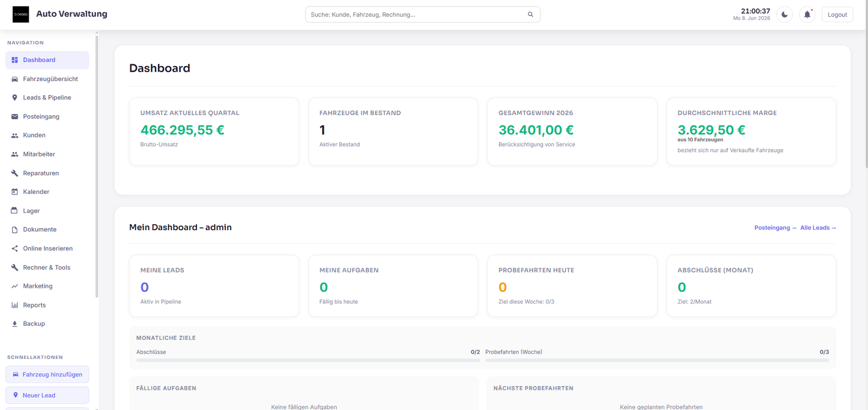Focus the Kunde, Fahrzeug, Rechnung search field
Screen dimensions: 868x410
[x=423, y=15]
